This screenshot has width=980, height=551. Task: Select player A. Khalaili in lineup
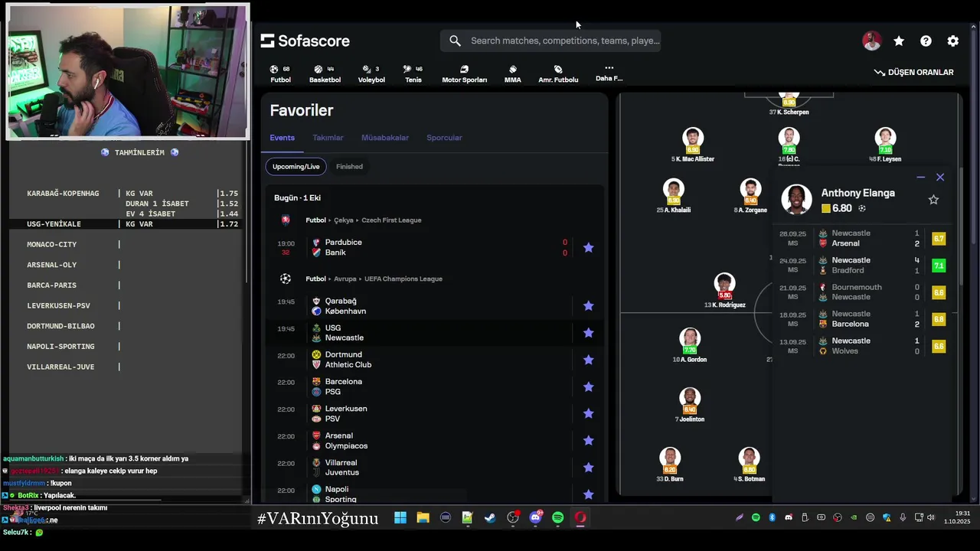coord(674,196)
